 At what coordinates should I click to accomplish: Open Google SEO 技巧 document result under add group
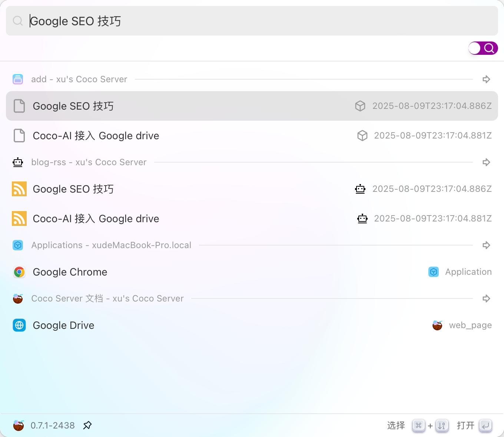pos(252,106)
